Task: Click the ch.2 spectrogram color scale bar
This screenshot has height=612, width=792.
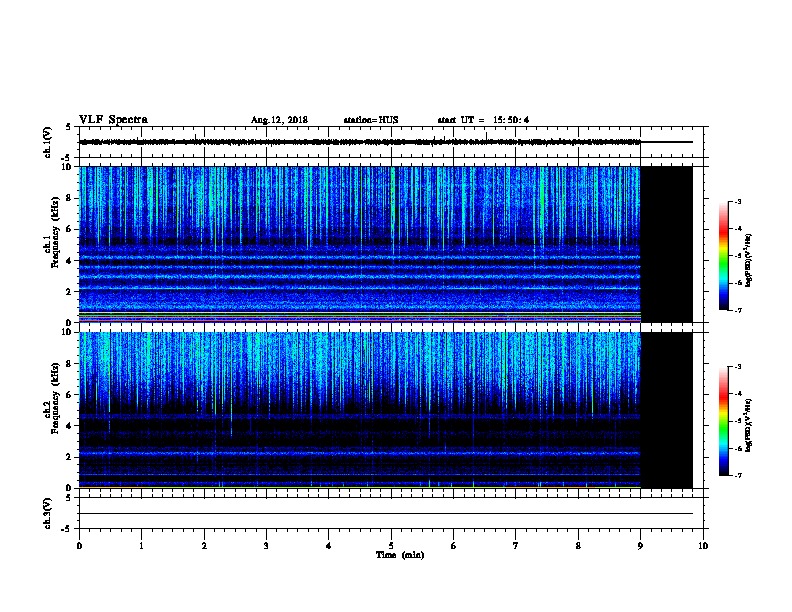Action: tap(724, 421)
